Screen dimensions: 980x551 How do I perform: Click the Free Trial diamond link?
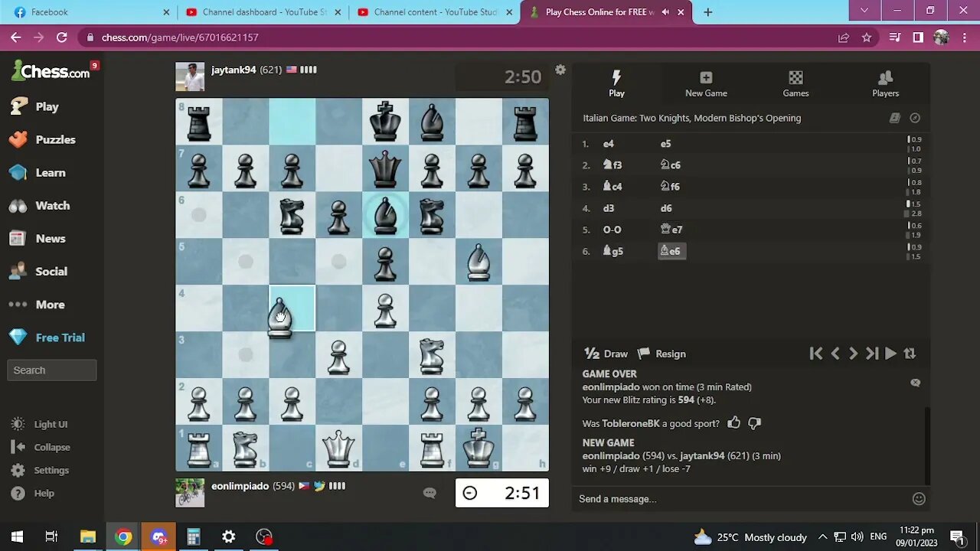[47, 337]
